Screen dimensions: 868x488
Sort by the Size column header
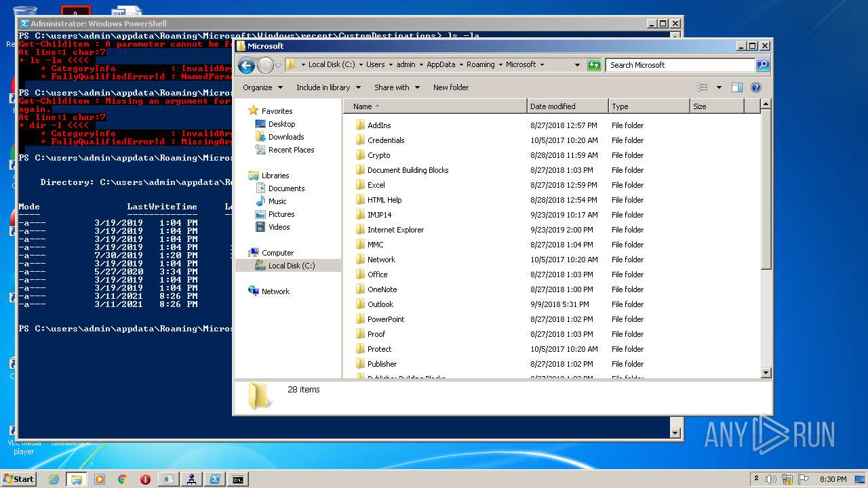coord(717,106)
